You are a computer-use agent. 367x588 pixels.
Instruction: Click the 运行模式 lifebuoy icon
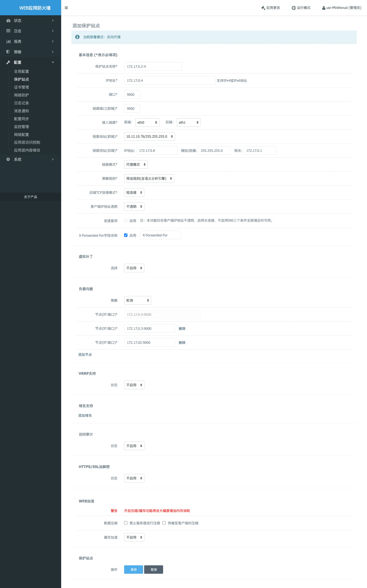293,8
